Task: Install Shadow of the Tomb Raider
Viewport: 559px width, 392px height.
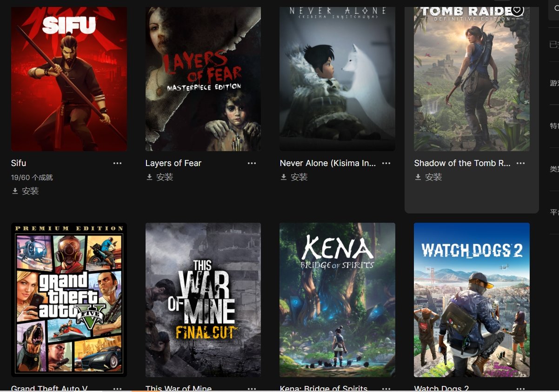Action: [x=428, y=177]
